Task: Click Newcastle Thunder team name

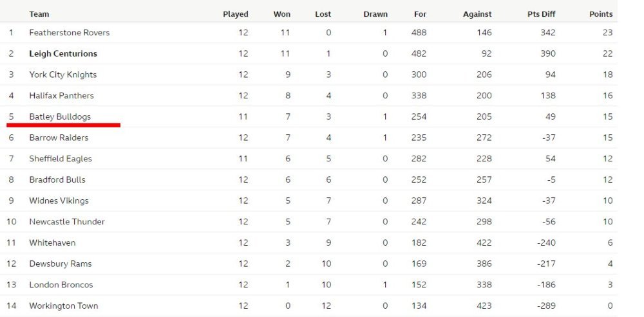Action: click(67, 221)
